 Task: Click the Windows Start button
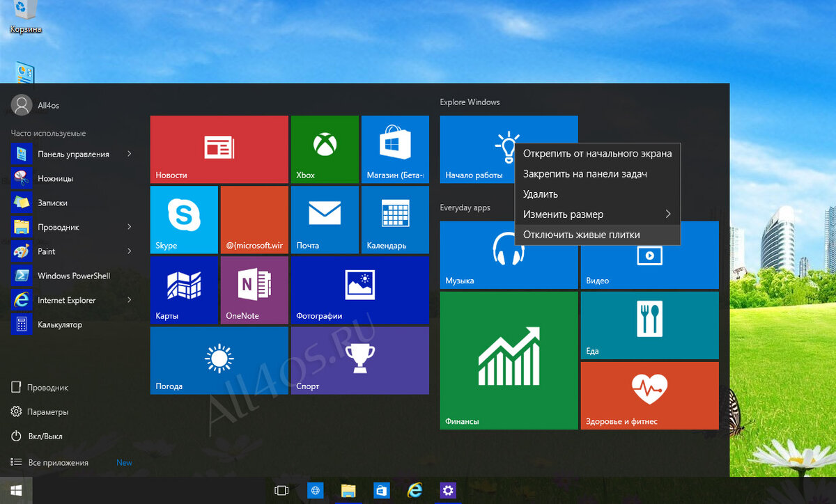coord(16,491)
